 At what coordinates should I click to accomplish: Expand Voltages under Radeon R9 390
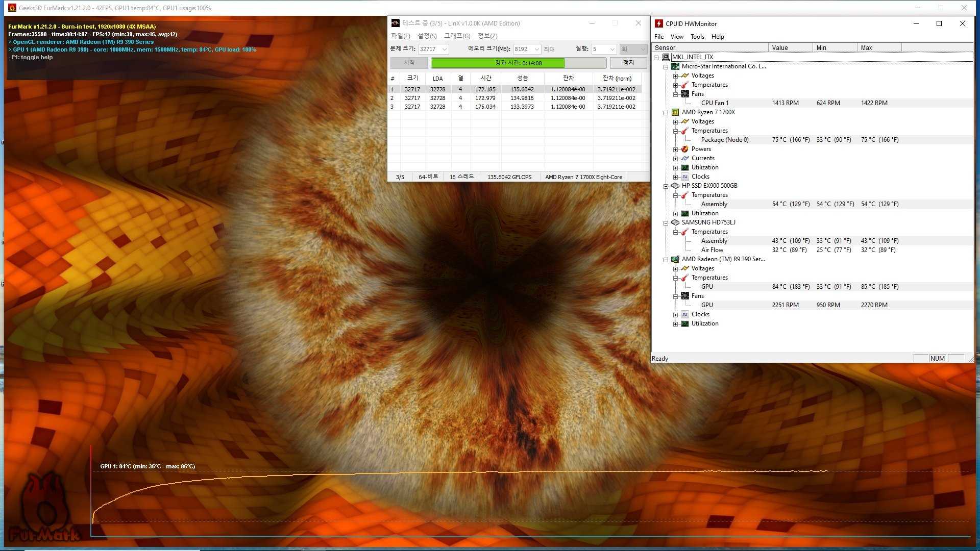[x=676, y=269]
